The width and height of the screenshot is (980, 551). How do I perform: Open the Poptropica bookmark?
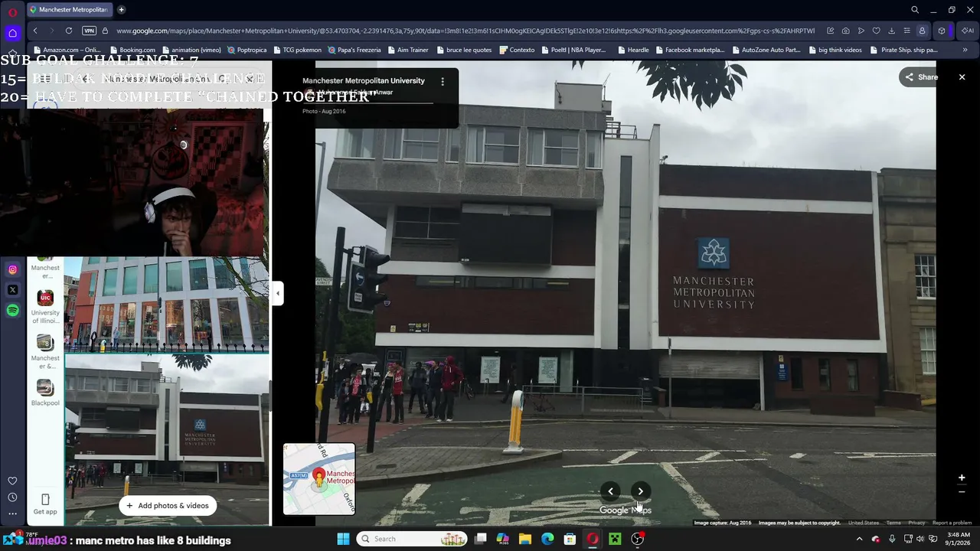tap(247, 50)
